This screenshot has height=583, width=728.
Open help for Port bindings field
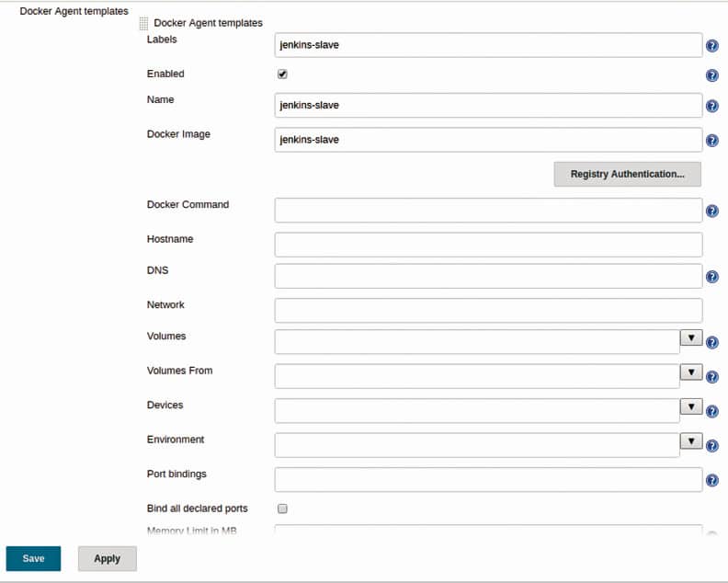(x=711, y=480)
